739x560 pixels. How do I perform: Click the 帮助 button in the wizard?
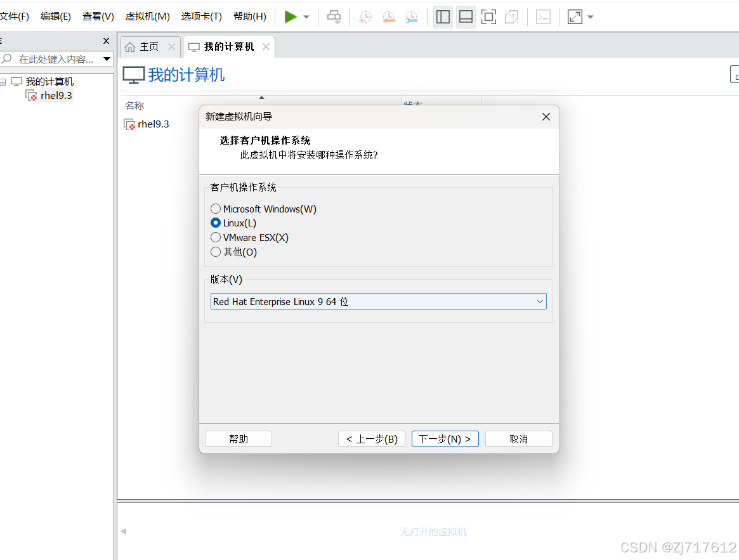click(239, 439)
